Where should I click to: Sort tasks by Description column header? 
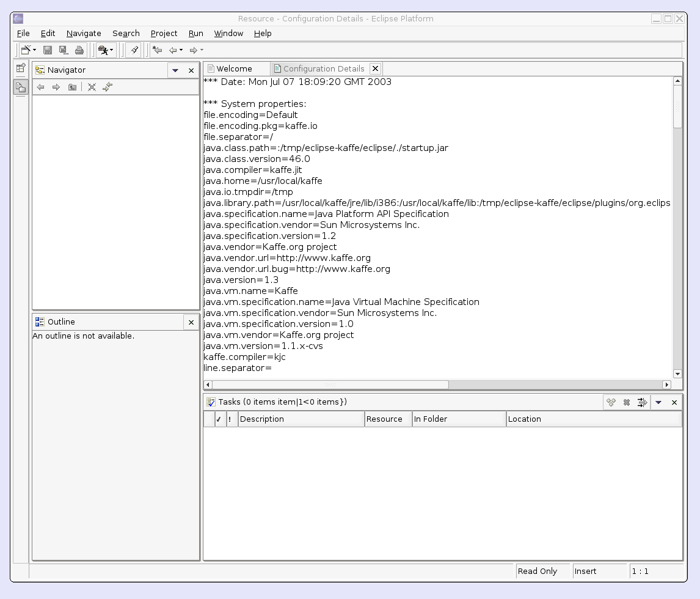(301, 419)
